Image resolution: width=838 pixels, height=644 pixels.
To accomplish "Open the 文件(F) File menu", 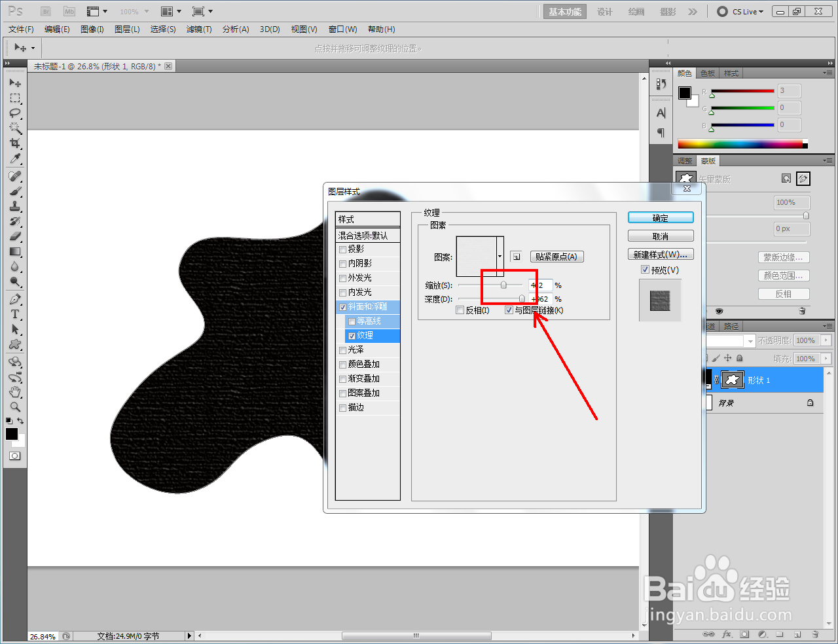I will tap(22, 29).
